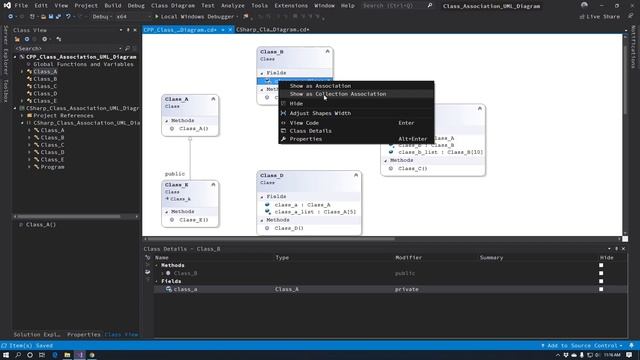The image size is (640, 360).
Task: Click the Open File toolbar icon
Action: pyautogui.click(x=43, y=17)
